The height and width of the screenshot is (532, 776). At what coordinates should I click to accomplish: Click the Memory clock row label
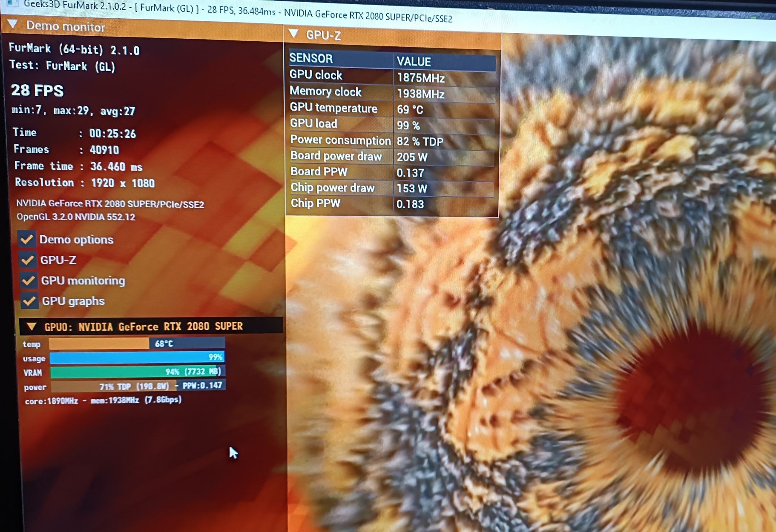pos(326,92)
